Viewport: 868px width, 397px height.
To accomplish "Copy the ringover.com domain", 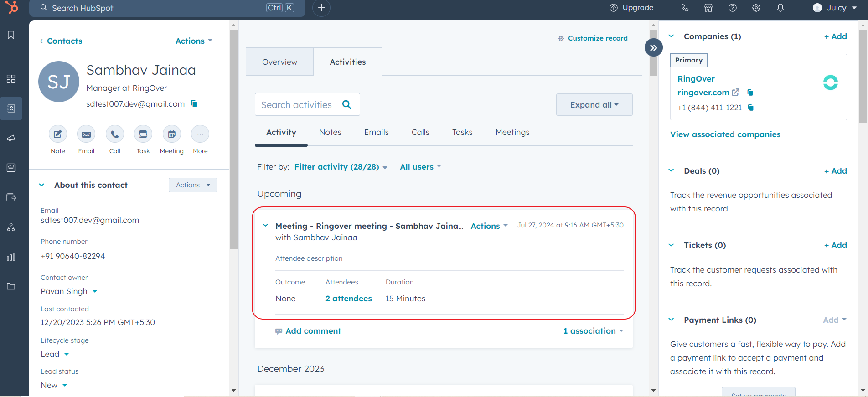I will (750, 93).
